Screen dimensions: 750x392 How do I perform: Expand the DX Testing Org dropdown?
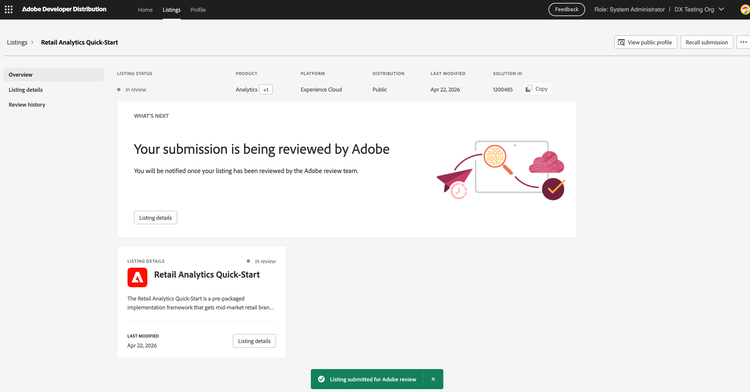699,9
